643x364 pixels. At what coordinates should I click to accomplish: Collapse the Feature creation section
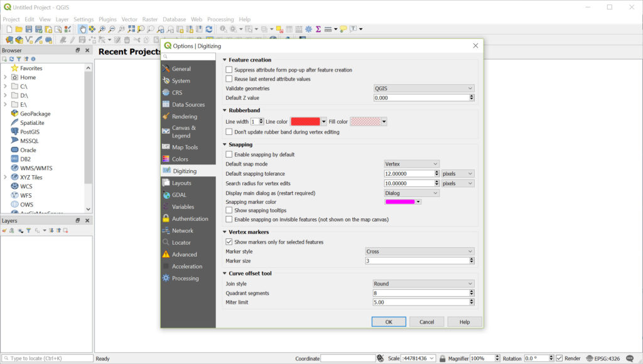point(225,60)
